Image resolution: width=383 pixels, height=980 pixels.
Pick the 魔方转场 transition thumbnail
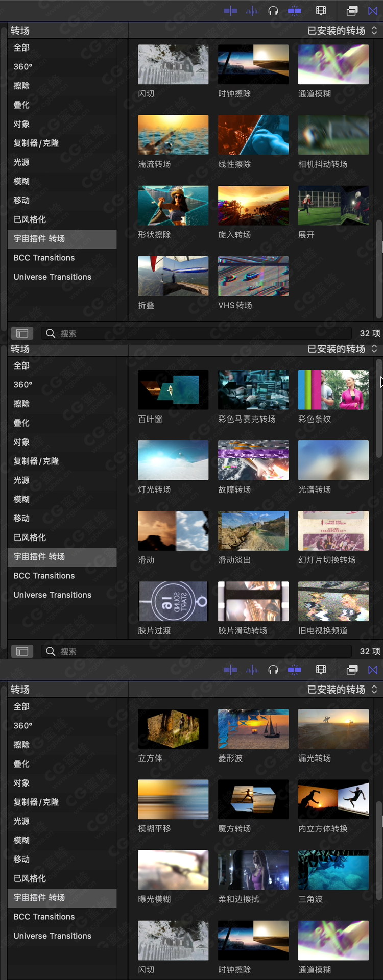tap(253, 799)
